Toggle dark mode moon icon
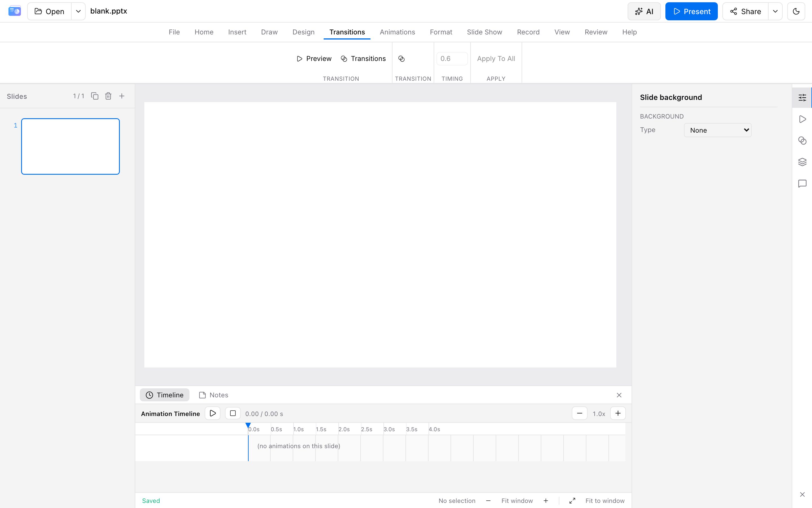 (796, 11)
